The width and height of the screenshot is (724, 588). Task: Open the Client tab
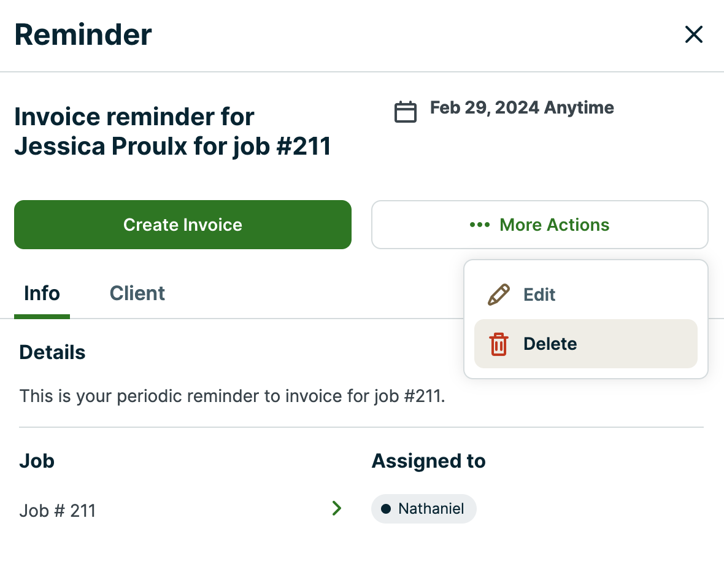tap(137, 293)
